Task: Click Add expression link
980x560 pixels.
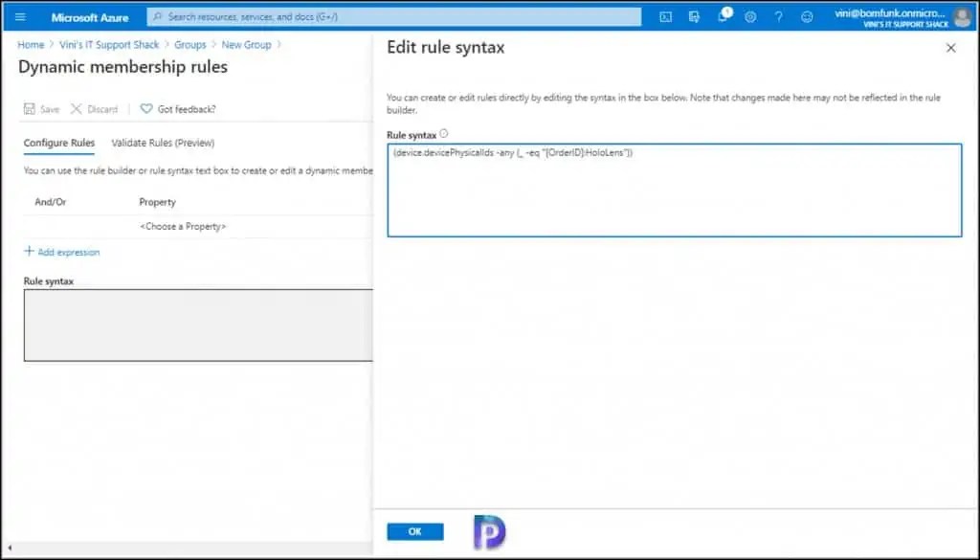Action: 61,251
